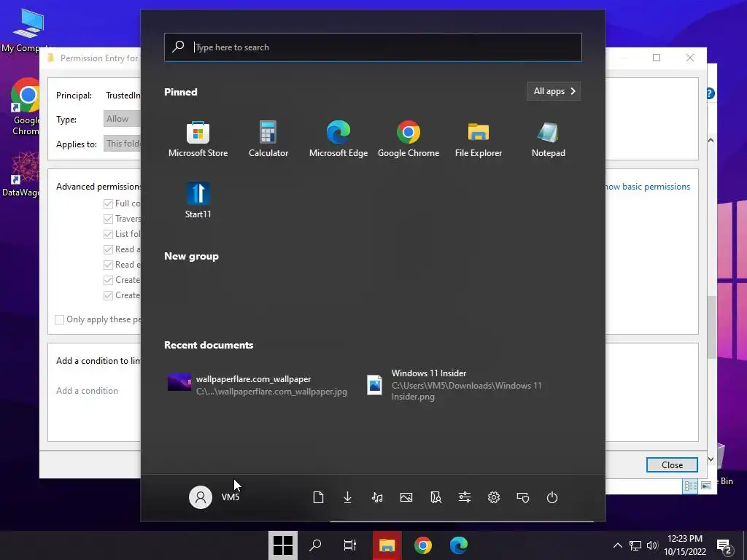Open Notepad from the pinned apps
The image size is (747, 560).
(549, 139)
